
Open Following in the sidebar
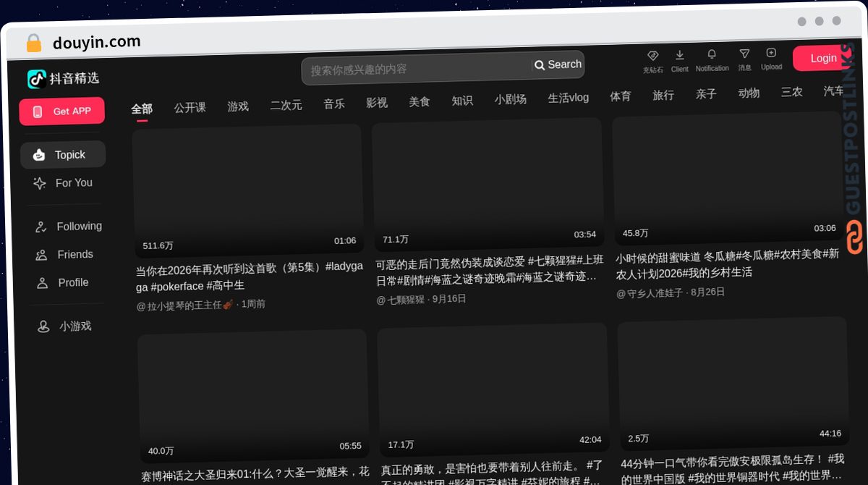click(69, 227)
